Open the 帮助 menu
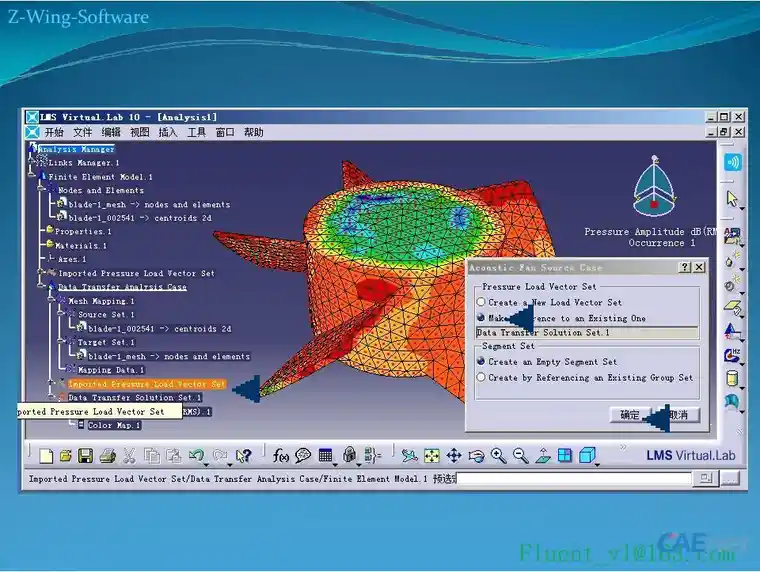 point(253,132)
